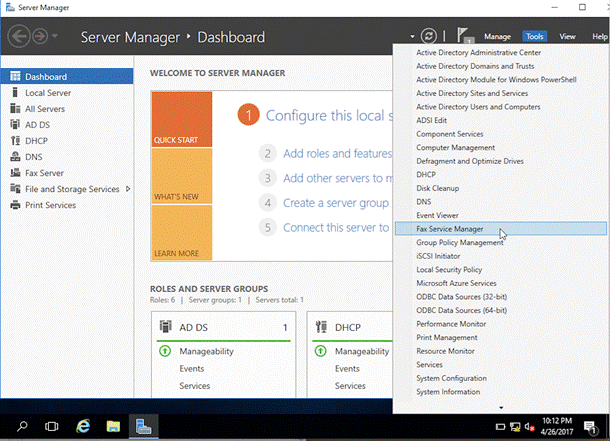Click Manageability under AD DS tile
The image size is (610, 441).
pos(207,352)
